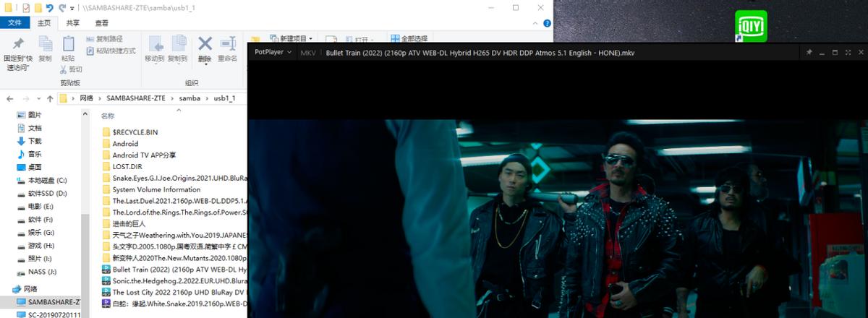This screenshot has width=868, height=318.
Task: Click the Copy (复制) ribbon icon
Action: tap(45, 43)
